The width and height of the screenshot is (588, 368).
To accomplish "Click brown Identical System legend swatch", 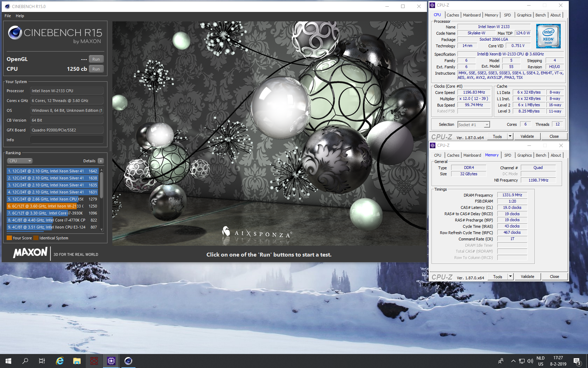I will (36, 238).
